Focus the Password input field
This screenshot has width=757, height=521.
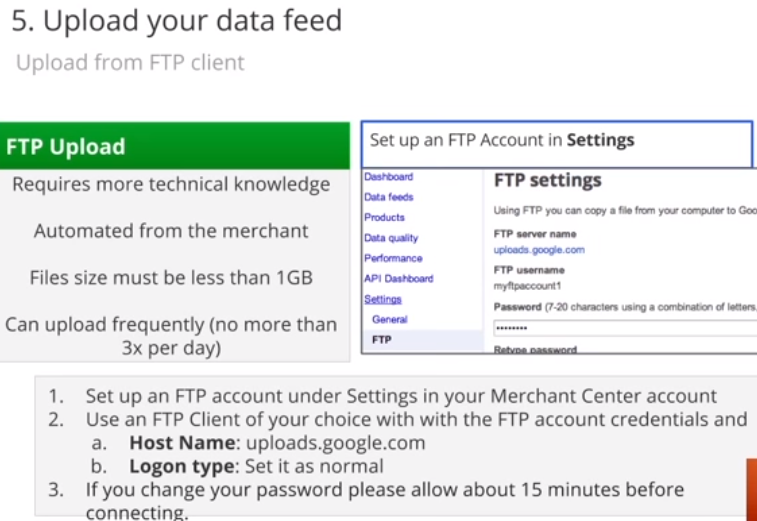(x=625, y=328)
